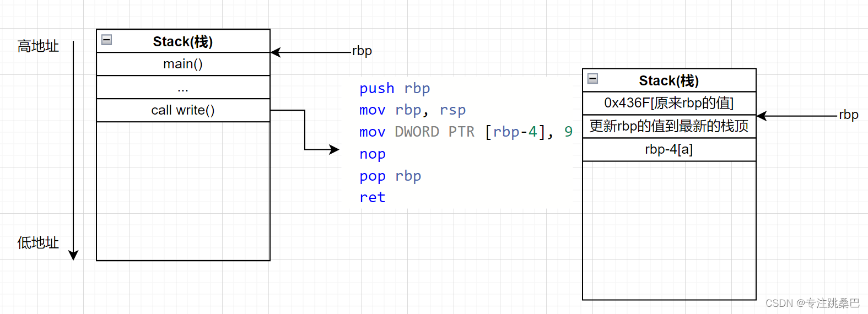Select the "mov DWORD PTR [rbp-4], 9" line

pyautogui.click(x=466, y=132)
